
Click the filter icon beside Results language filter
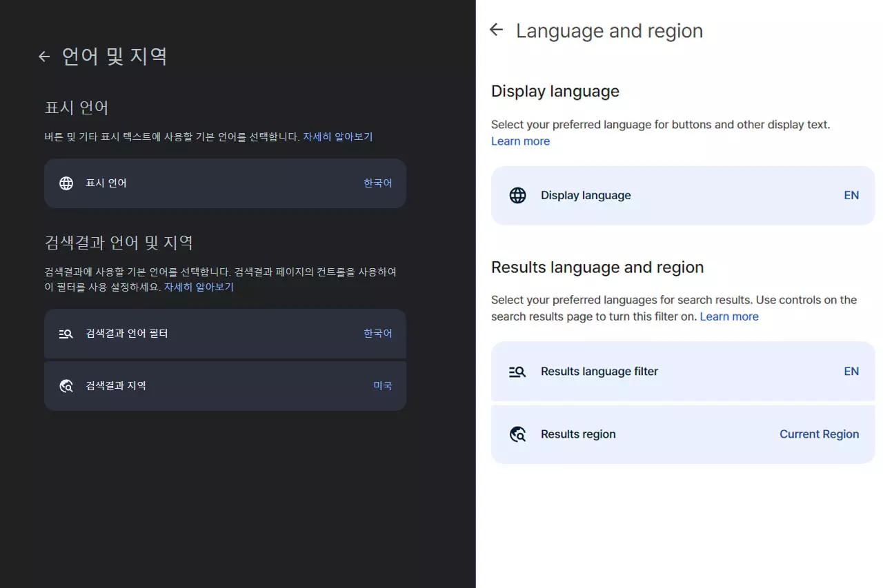point(517,371)
